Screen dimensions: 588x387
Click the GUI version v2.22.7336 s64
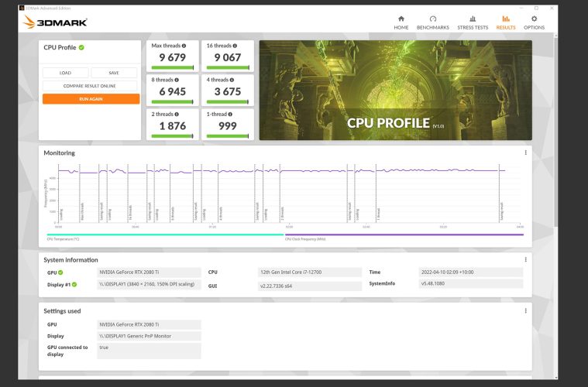[x=310, y=286]
